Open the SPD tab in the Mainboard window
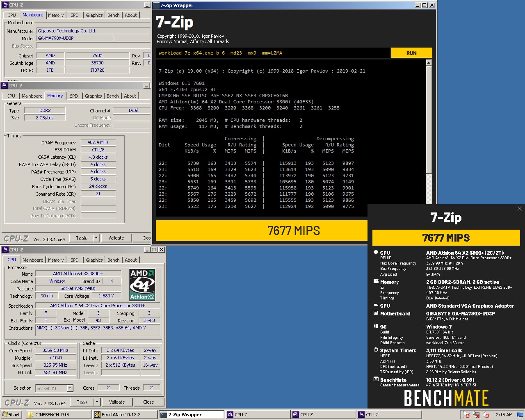This screenshot has width=525, height=420. coord(75,15)
